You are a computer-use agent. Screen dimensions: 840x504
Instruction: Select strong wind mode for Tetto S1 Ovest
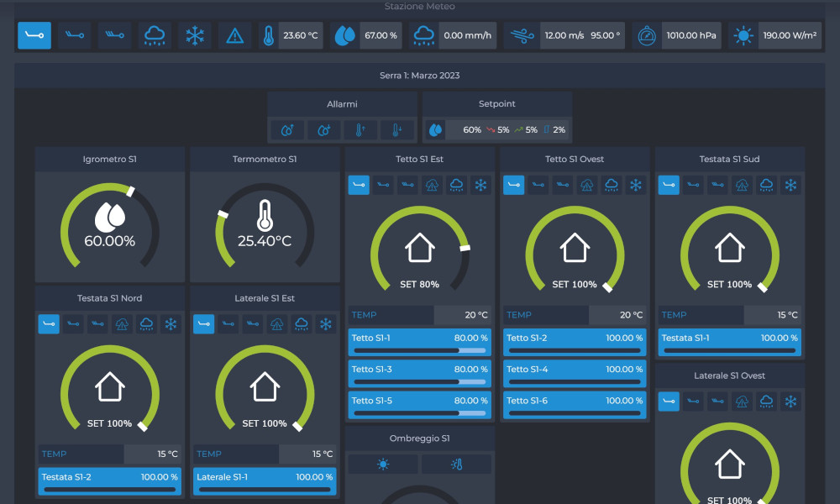[563, 186]
